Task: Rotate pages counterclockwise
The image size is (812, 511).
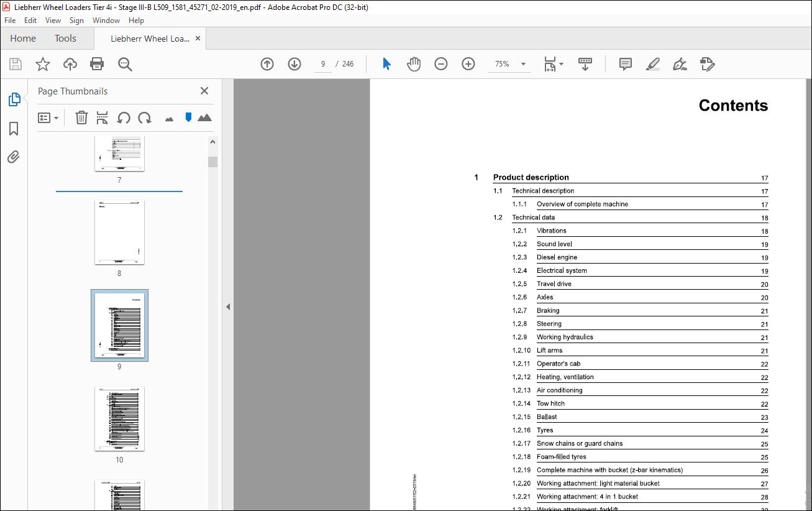Action: (x=124, y=117)
